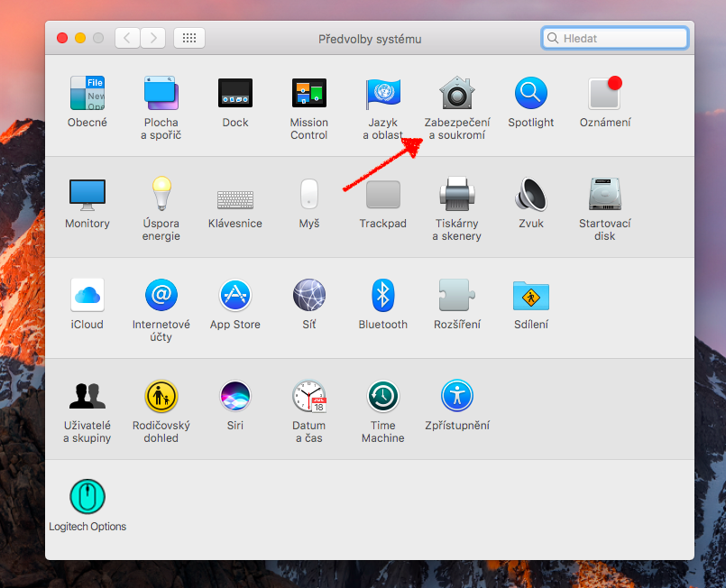Open Trackpad preferences
The image size is (726, 588).
click(382, 195)
